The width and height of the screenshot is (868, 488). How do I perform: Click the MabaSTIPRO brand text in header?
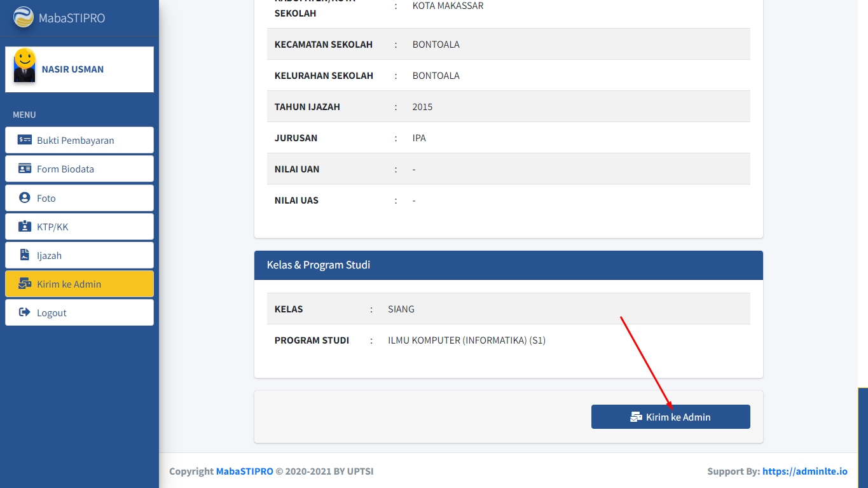(x=72, y=18)
